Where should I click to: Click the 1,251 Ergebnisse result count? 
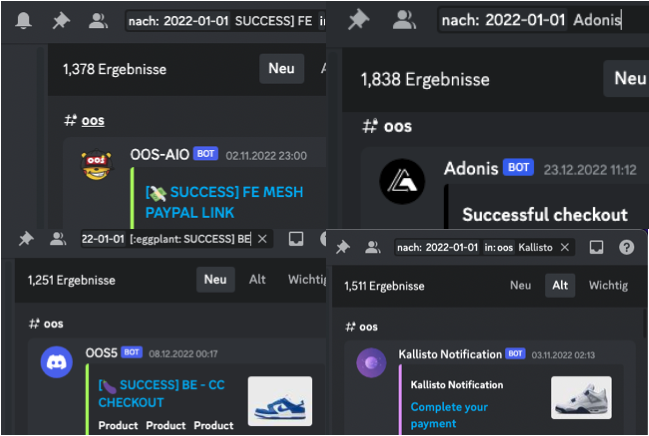pos(72,280)
